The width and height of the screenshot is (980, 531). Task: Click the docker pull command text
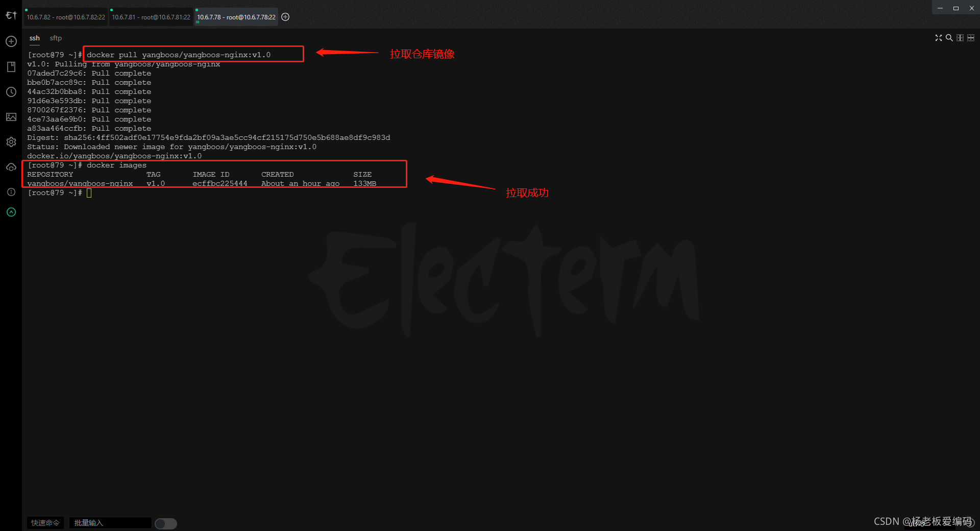tap(179, 55)
